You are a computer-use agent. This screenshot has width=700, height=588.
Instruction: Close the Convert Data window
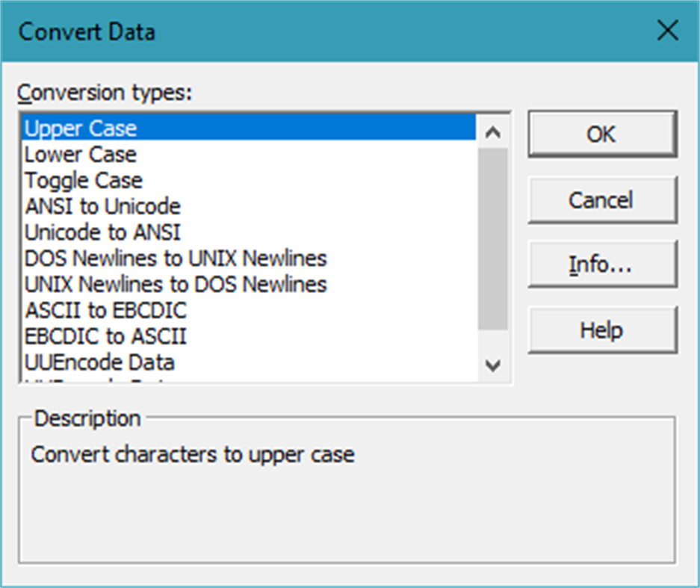point(666,31)
